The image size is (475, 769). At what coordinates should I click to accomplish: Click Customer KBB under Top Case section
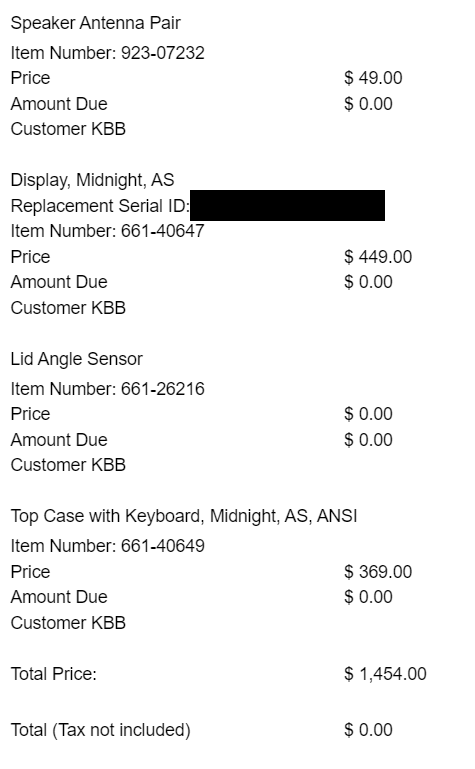[x=68, y=623]
